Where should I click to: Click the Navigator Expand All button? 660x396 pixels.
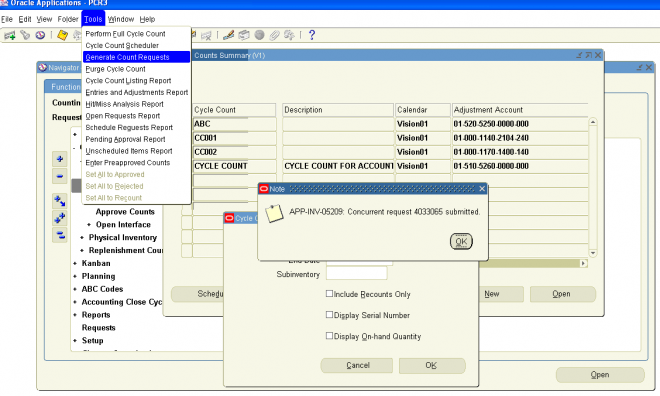point(60,218)
